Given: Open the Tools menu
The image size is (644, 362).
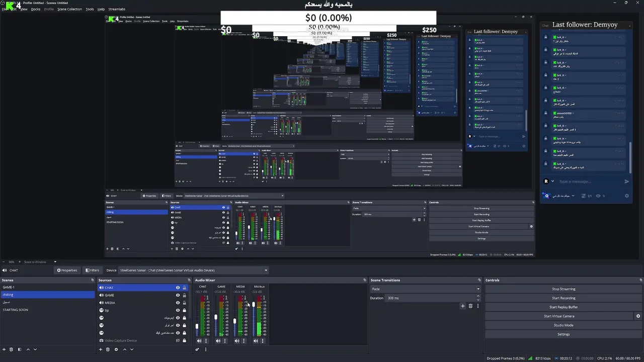Looking at the screenshot, I should pyautogui.click(x=90, y=9).
